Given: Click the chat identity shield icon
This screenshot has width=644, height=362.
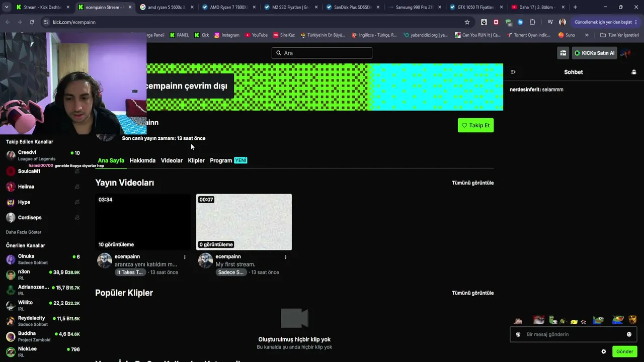Looking at the screenshot, I should [x=518, y=334].
